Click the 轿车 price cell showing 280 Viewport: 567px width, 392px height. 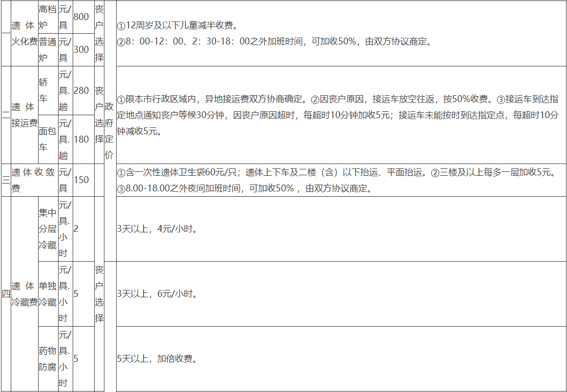click(81, 90)
